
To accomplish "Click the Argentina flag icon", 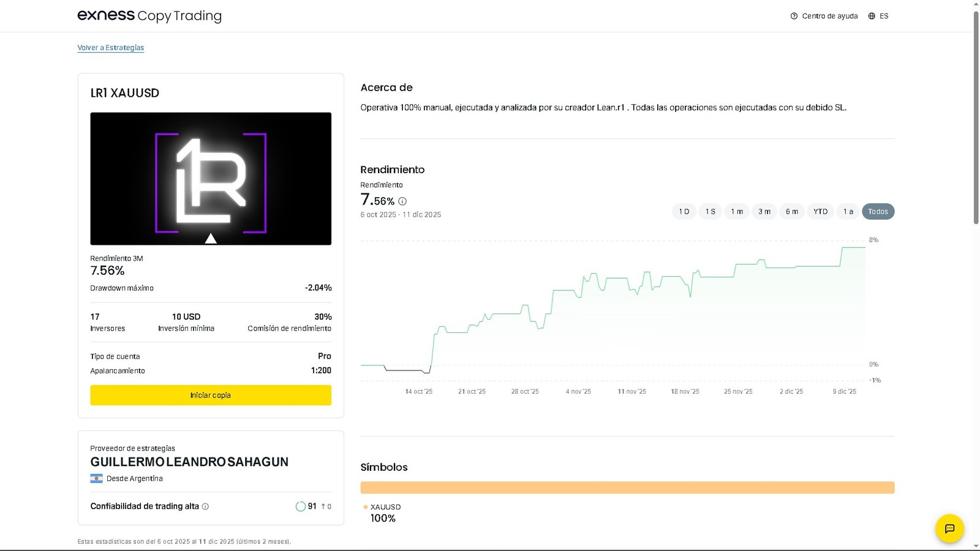I will (x=96, y=478).
